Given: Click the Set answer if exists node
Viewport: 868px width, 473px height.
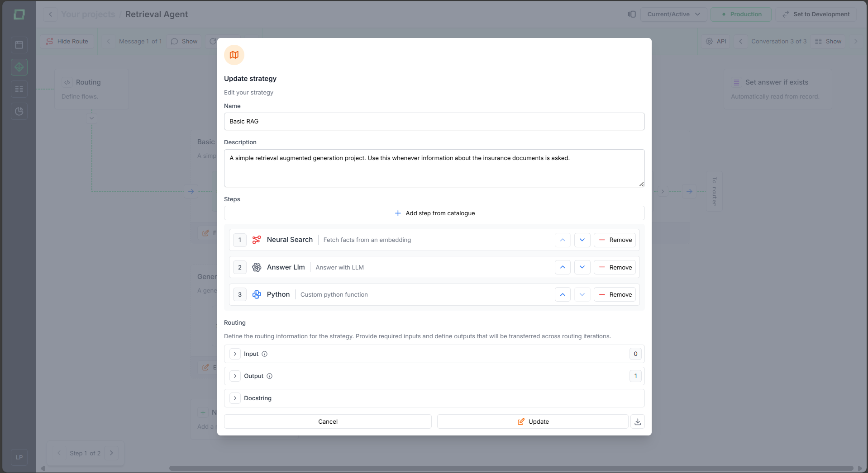Looking at the screenshot, I should point(777,89).
